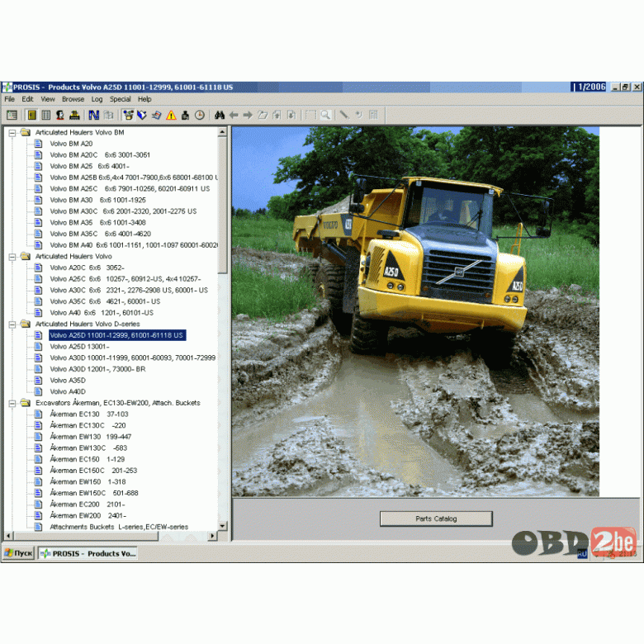This screenshot has width=644, height=644.
Task: Select Attachments Buckets L-series entry
Action: coord(119,527)
